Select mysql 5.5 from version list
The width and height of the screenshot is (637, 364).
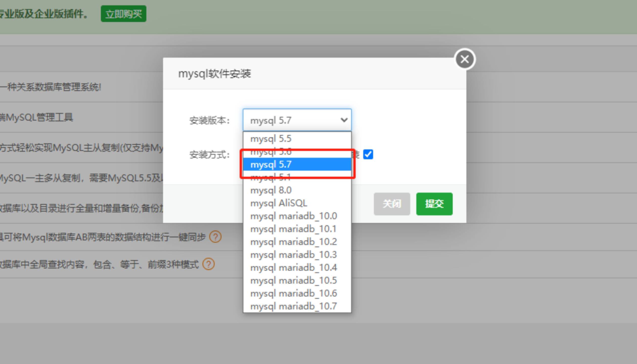pyautogui.click(x=297, y=139)
